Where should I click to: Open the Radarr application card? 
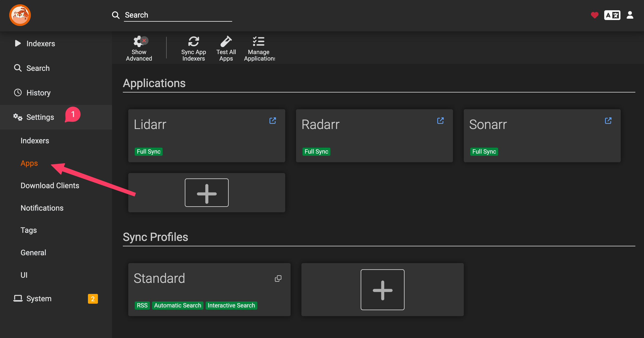pos(374,136)
